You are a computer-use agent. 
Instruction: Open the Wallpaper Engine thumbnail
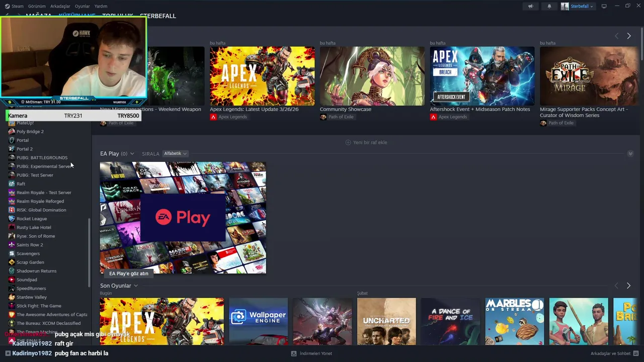258,321
